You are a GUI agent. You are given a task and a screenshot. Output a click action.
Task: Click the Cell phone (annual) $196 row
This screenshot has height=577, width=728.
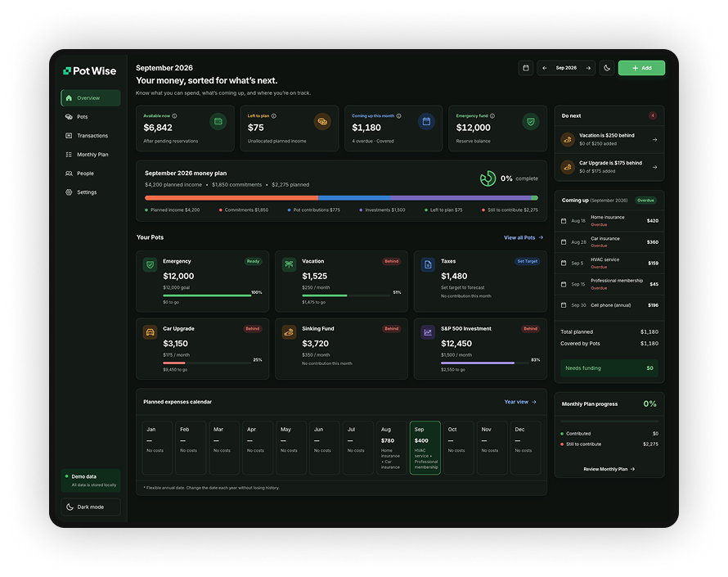click(x=609, y=305)
